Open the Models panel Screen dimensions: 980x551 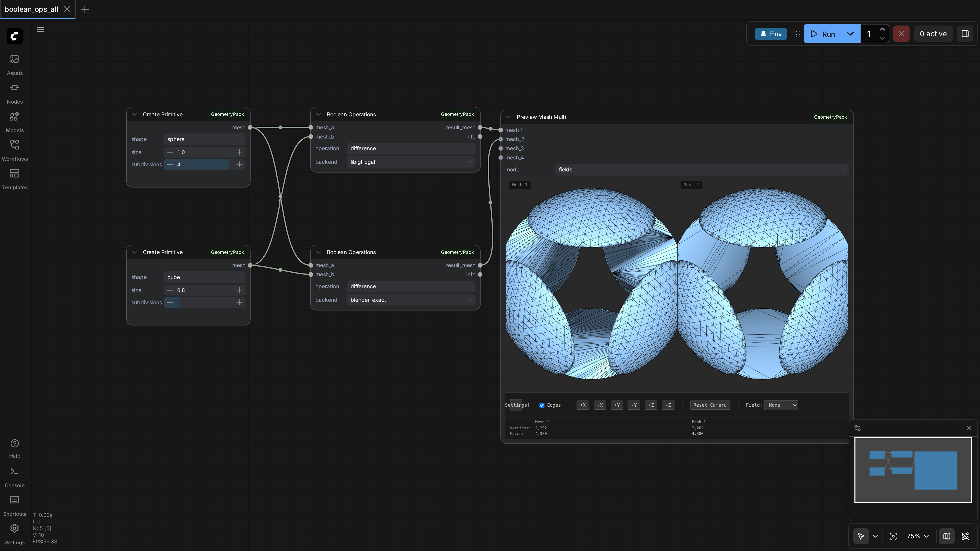tap(15, 122)
